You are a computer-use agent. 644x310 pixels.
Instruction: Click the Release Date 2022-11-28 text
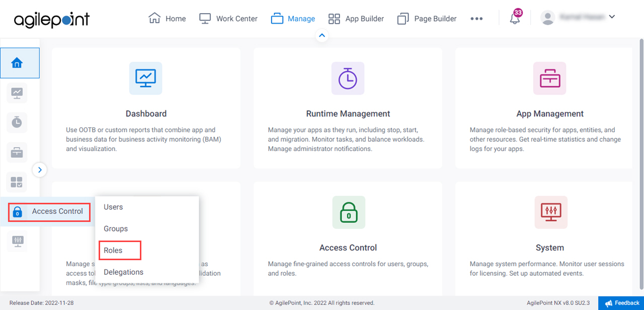[x=41, y=303]
